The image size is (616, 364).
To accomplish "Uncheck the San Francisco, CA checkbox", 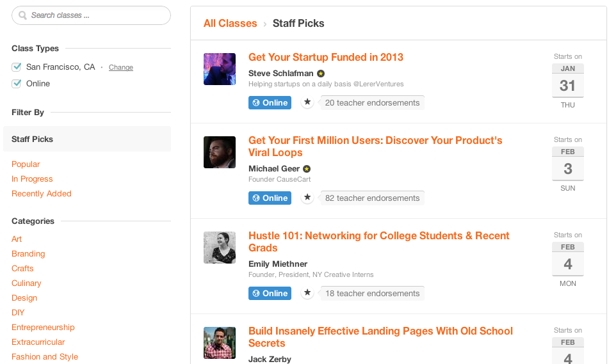I will point(17,67).
